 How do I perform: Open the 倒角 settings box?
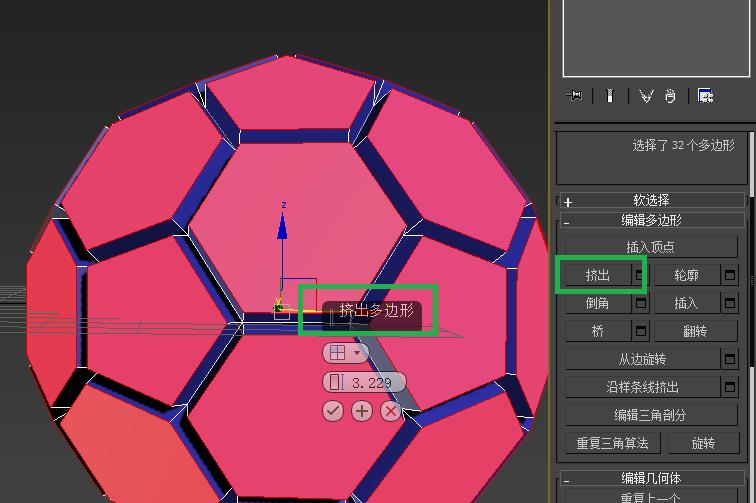(x=640, y=303)
